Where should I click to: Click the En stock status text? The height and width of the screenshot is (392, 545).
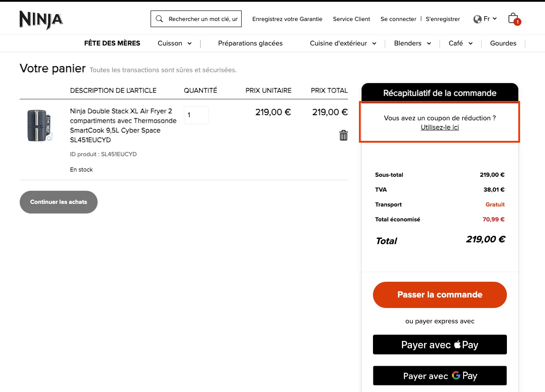81,169
